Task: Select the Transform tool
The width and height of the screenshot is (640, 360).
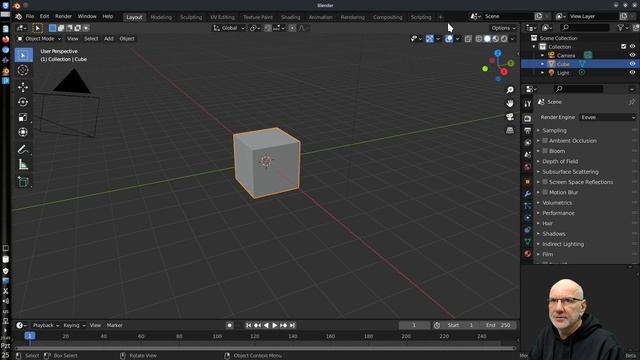Action: 23,132
